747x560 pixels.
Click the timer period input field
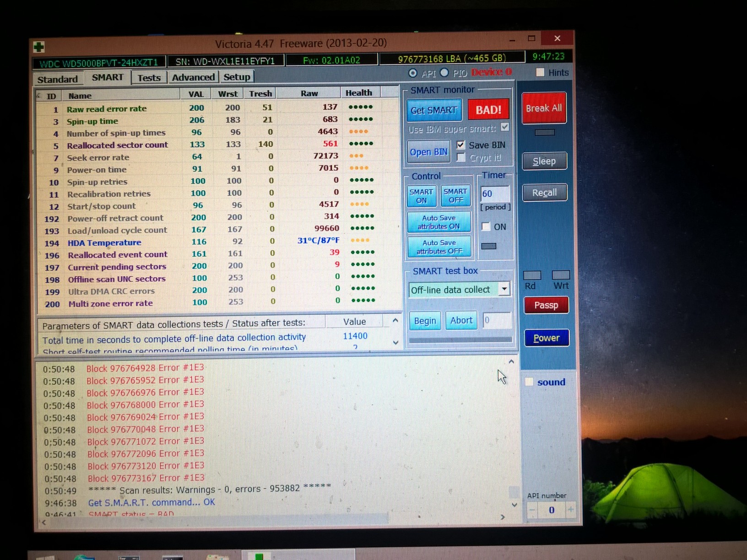coord(494,194)
